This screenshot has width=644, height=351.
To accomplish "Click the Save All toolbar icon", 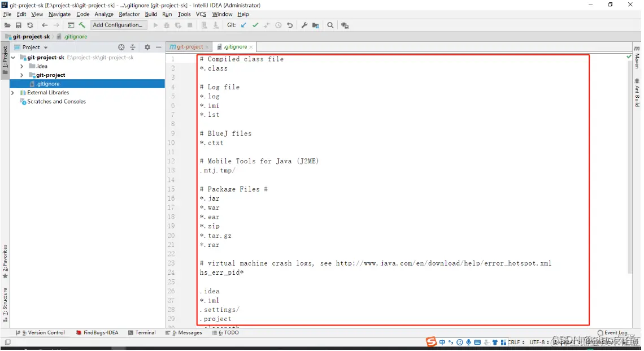I will point(19,25).
